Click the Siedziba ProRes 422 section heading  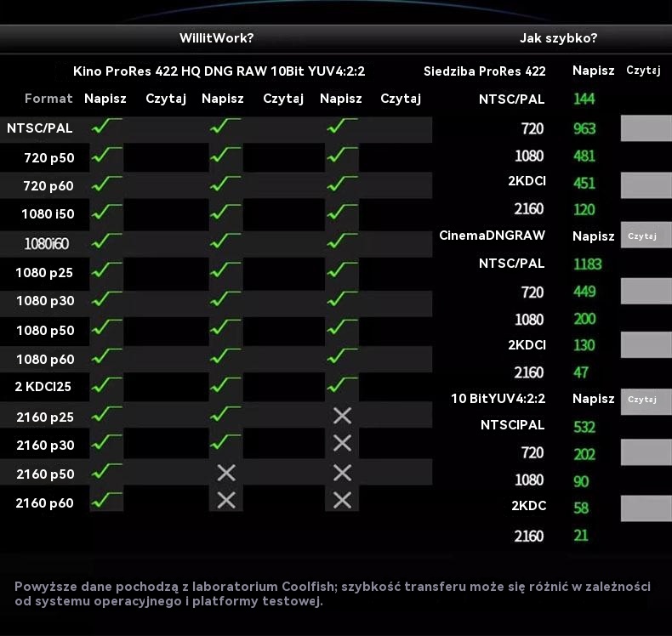click(485, 71)
